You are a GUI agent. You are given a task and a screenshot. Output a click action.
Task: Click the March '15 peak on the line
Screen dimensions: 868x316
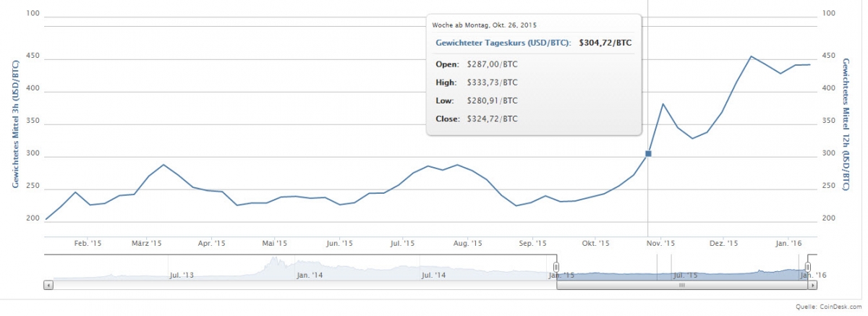163,165
